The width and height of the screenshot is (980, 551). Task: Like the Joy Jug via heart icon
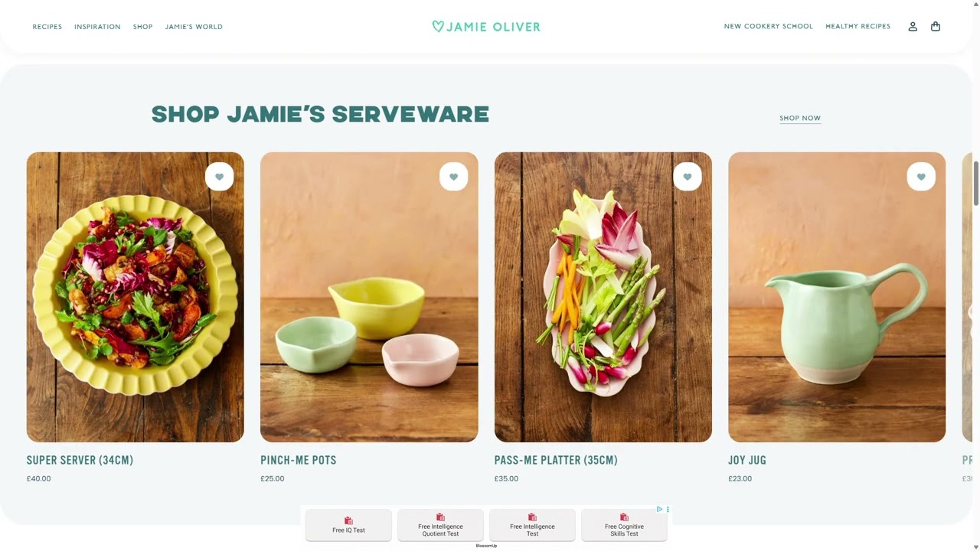click(921, 177)
